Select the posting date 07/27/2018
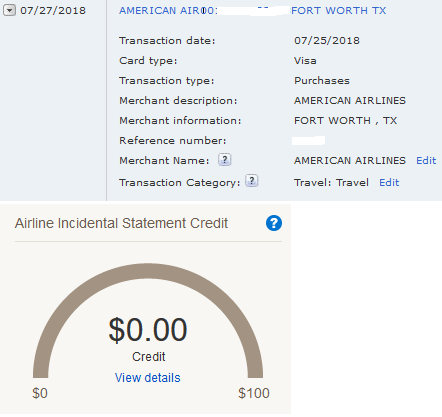Screen dimensions: 442x417 (53, 11)
